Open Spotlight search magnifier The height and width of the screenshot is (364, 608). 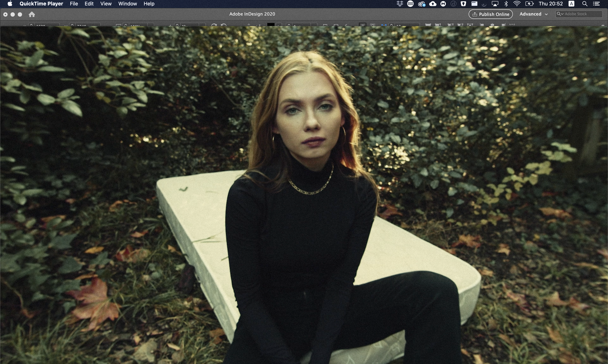[585, 4]
